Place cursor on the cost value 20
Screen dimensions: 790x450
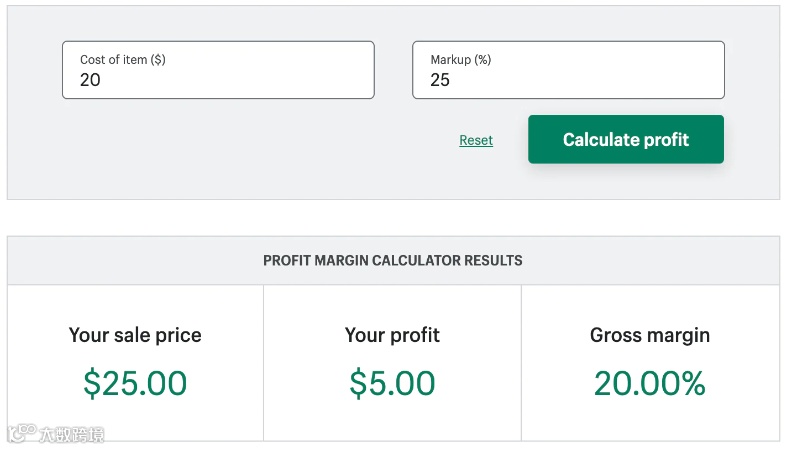(x=91, y=80)
